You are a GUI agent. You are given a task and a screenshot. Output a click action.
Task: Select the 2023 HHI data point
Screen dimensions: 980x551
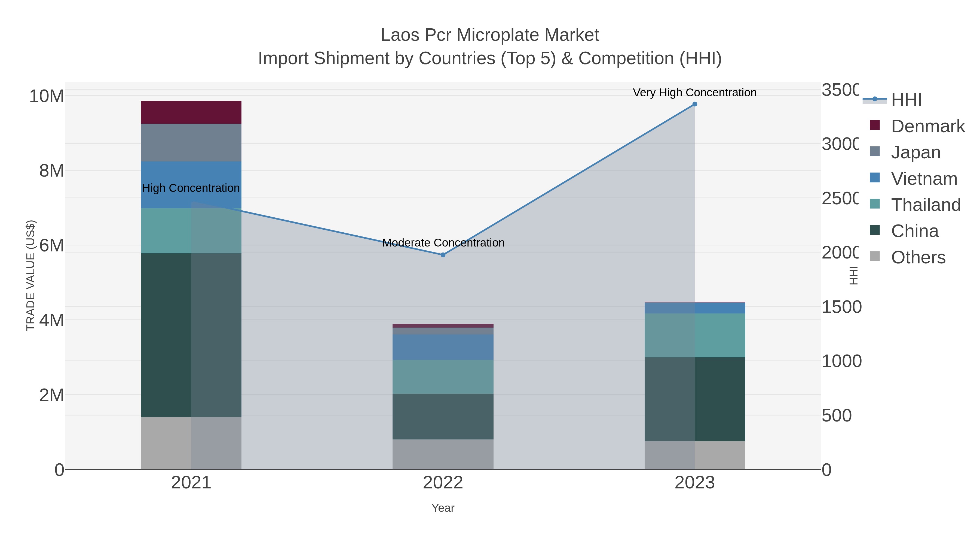(x=695, y=104)
